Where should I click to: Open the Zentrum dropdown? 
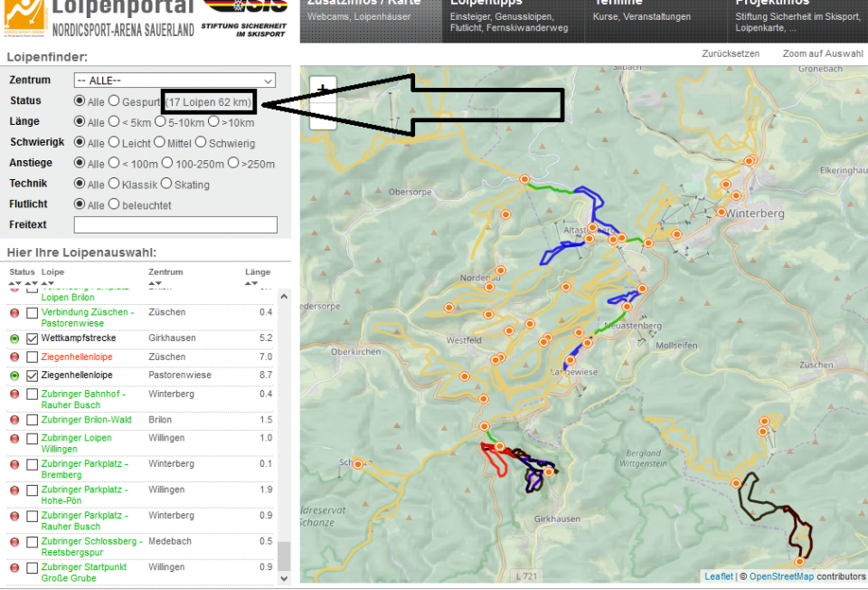[175, 81]
